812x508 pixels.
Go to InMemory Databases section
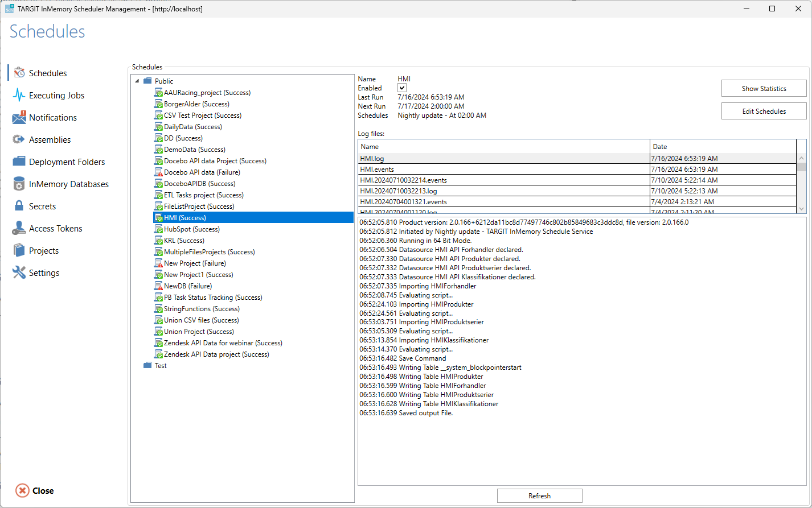coord(69,184)
